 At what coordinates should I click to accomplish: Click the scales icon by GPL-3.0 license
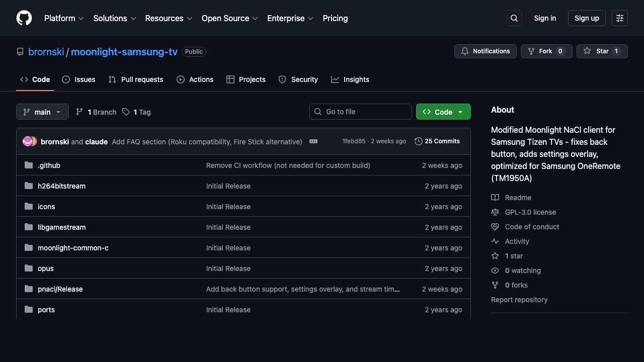point(495,212)
